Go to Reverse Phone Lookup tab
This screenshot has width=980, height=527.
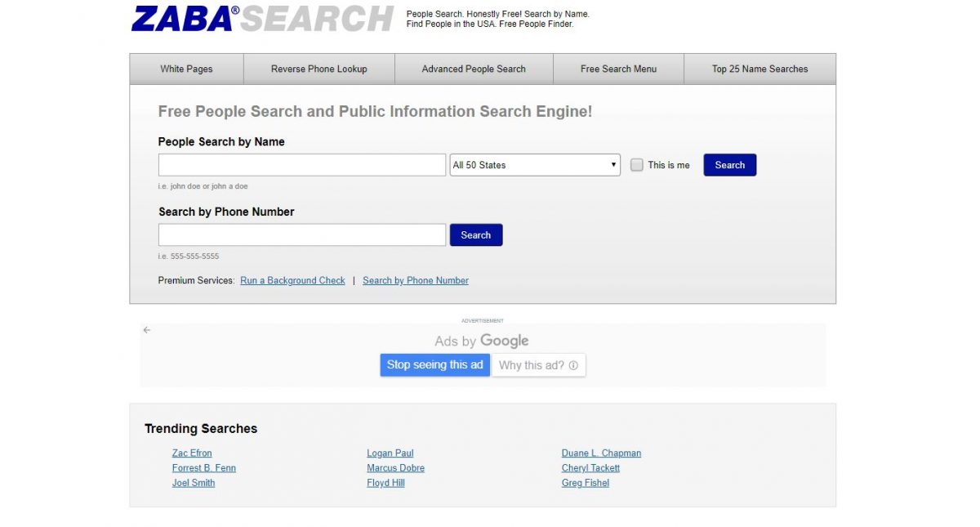(x=319, y=69)
